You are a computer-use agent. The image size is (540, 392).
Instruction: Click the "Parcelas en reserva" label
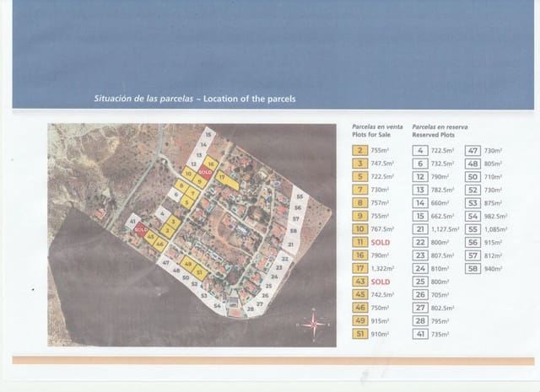pos(440,126)
